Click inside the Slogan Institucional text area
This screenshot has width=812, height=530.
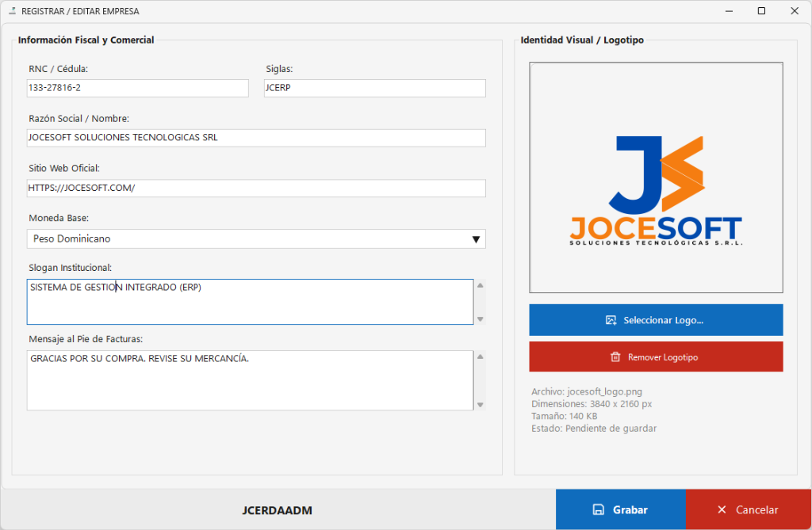coord(250,302)
